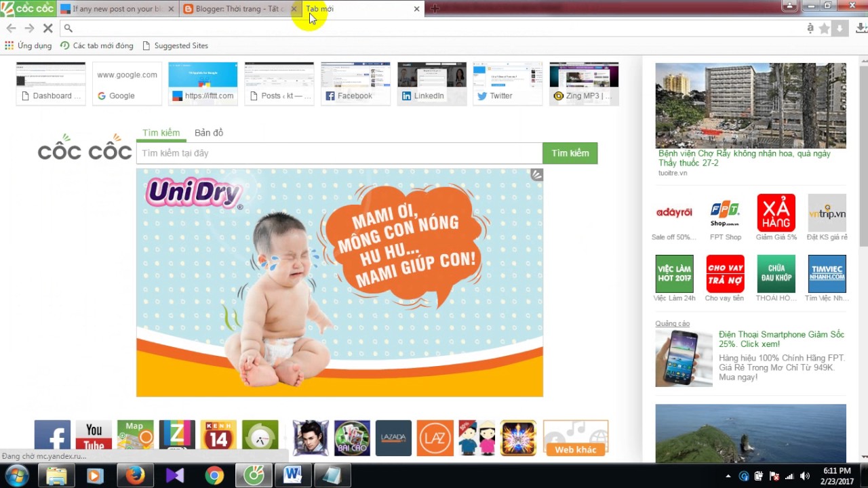This screenshot has height=488, width=868.
Task: Open the Lazada dark tile icon
Action: click(x=393, y=438)
